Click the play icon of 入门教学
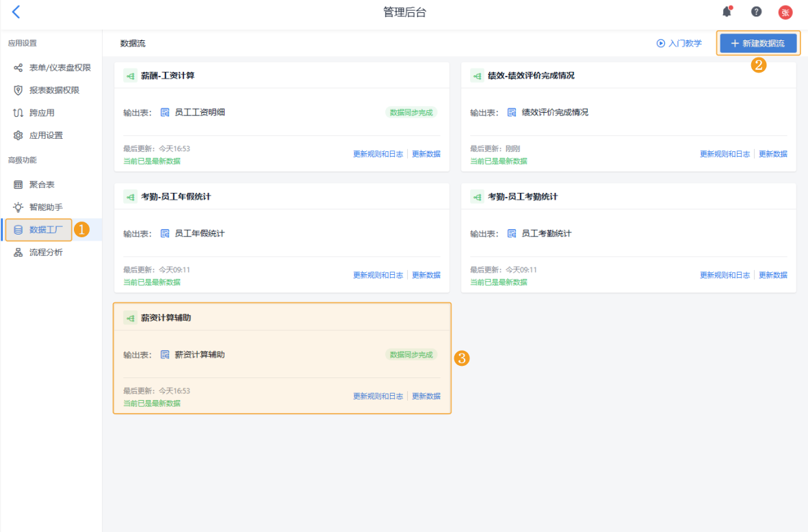The image size is (808, 532). pyautogui.click(x=661, y=43)
